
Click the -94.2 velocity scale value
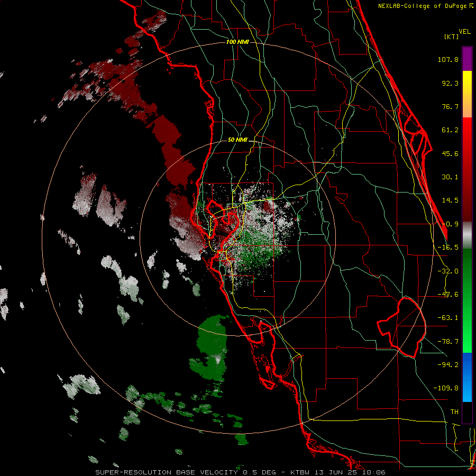pyautogui.click(x=448, y=364)
